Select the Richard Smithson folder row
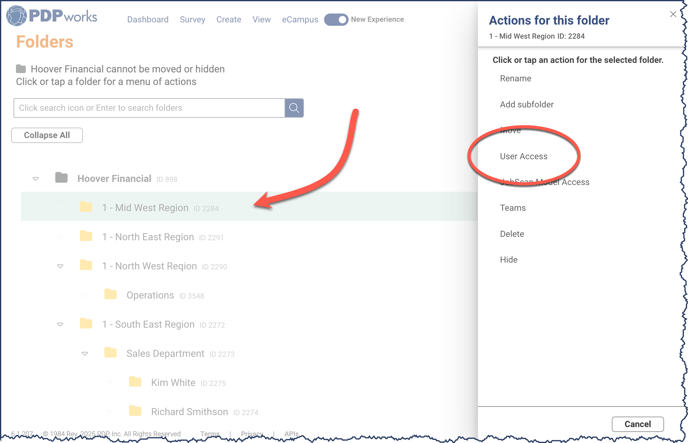Screen dimensions: 688x443 190,412
